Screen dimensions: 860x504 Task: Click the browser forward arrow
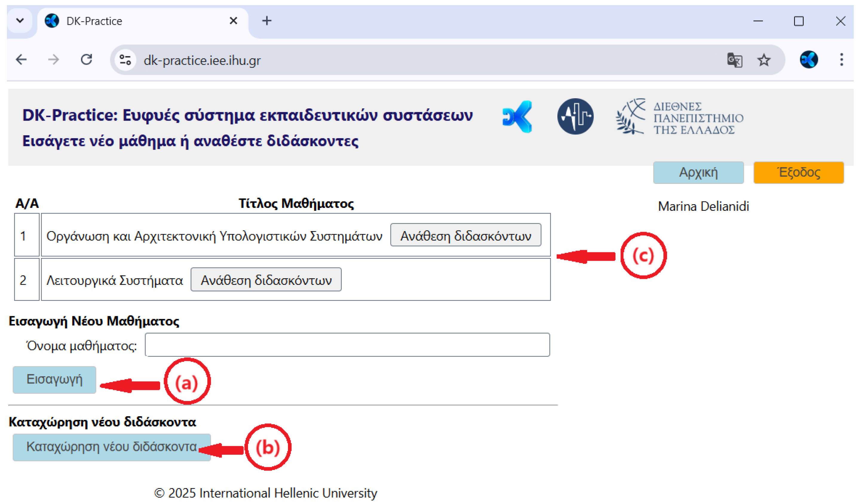[53, 60]
